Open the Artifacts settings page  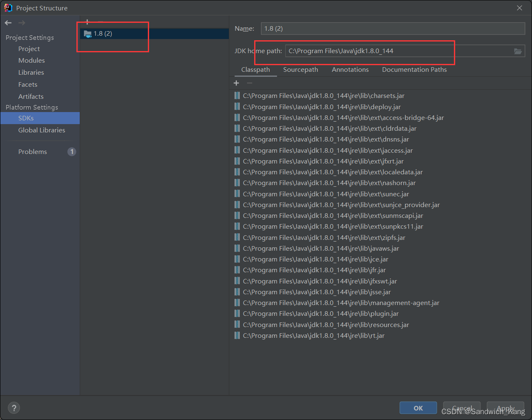click(31, 96)
